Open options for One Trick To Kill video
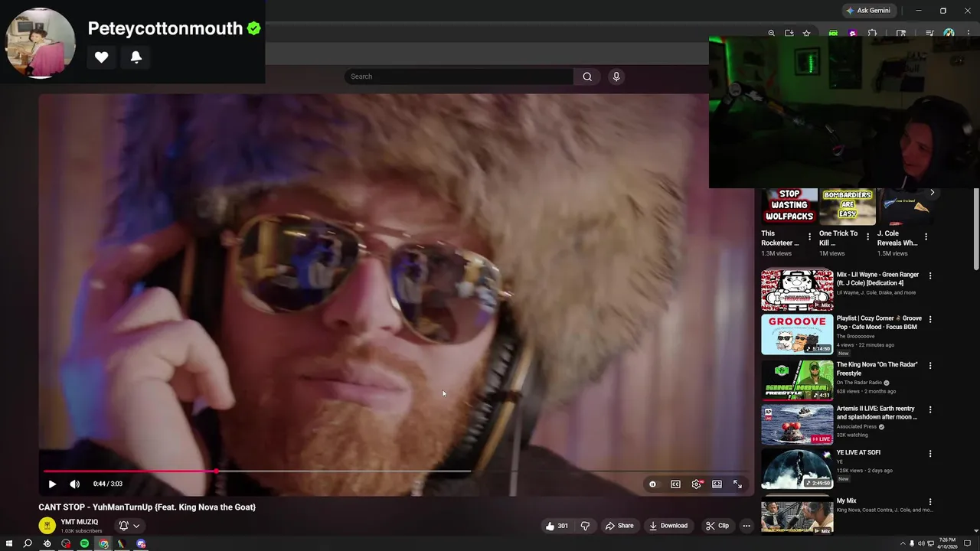 tap(867, 237)
